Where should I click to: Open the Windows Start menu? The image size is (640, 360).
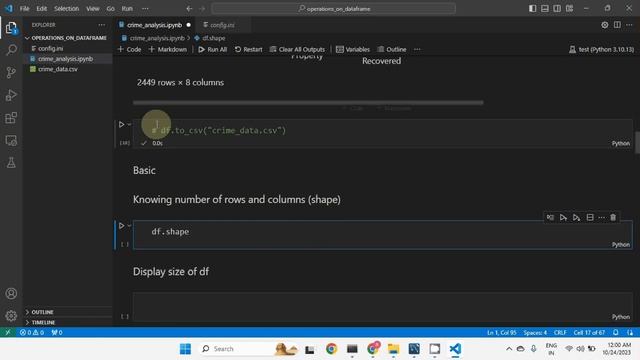[x=185, y=349]
